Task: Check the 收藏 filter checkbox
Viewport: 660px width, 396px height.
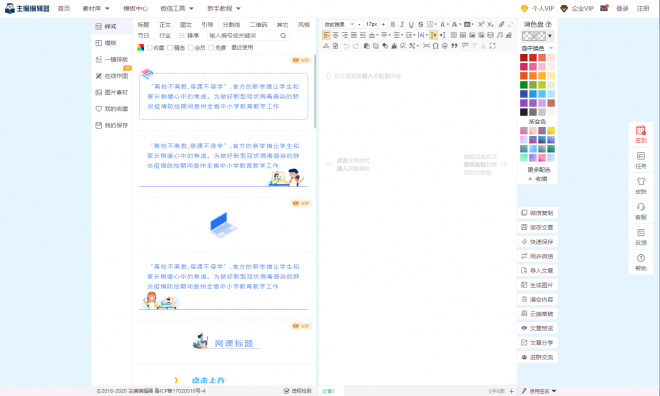Action: click(x=149, y=48)
